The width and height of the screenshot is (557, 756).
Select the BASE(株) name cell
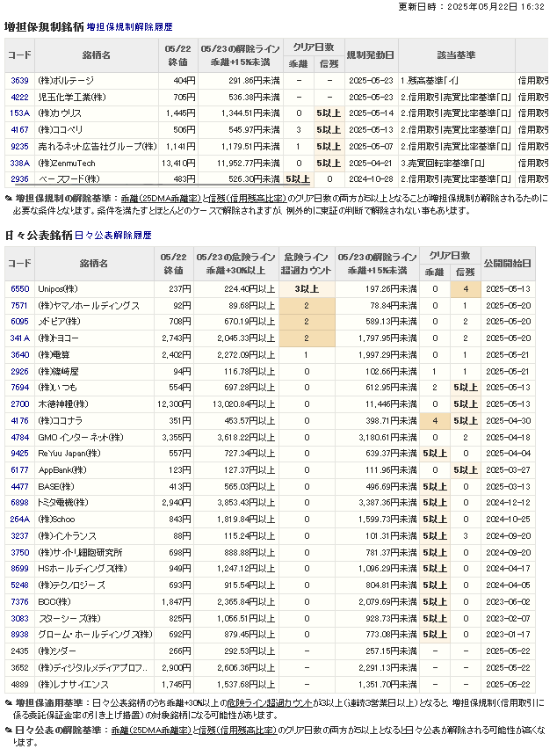click(x=94, y=487)
